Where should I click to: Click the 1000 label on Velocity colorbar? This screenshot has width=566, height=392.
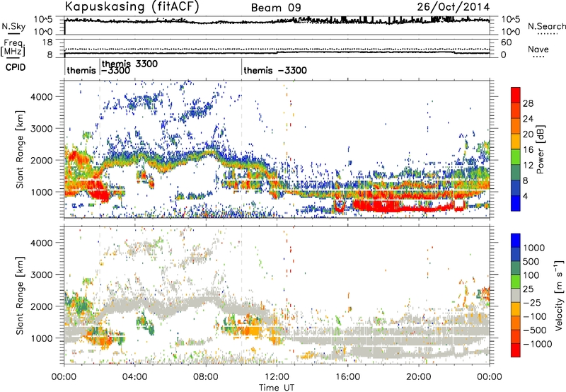point(533,248)
